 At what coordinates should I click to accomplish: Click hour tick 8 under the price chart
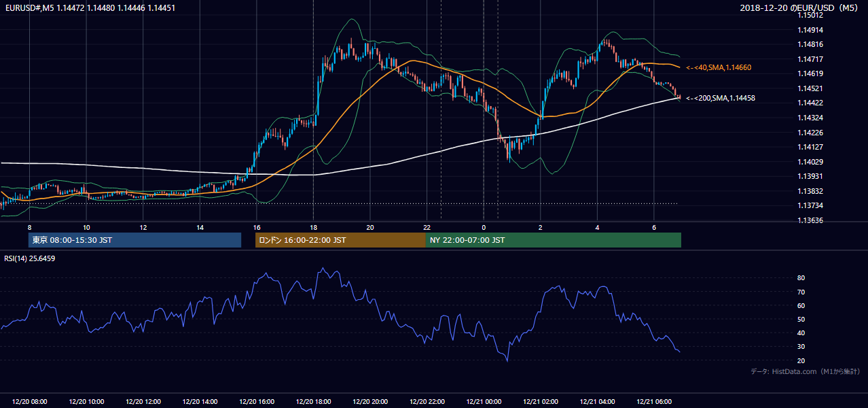pyautogui.click(x=29, y=227)
